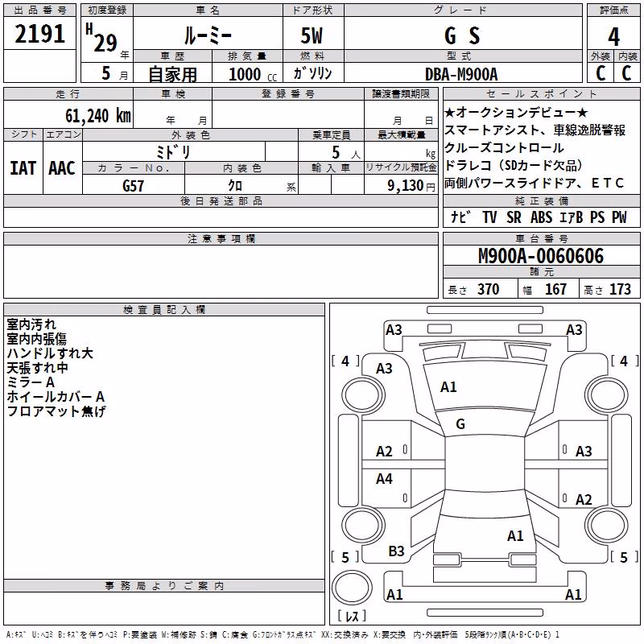Select the recycle deposit 9,130円
The image size is (644, 644).
click(x=411, y=186)
